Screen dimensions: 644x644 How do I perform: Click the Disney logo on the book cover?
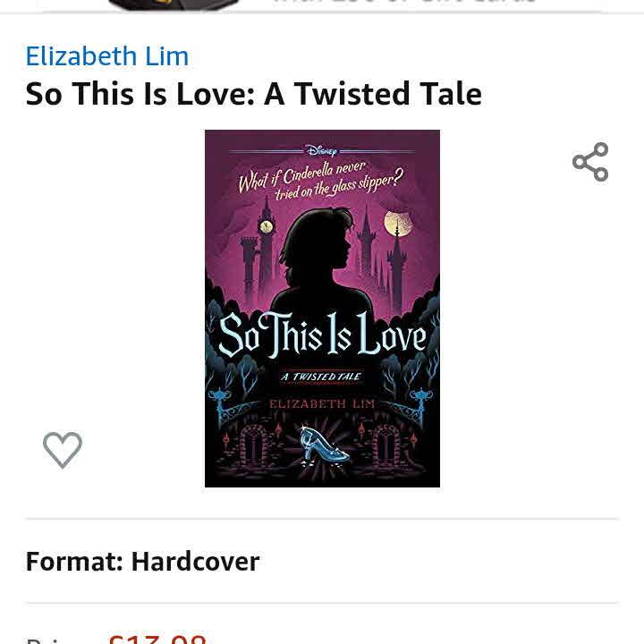(322, 151)
